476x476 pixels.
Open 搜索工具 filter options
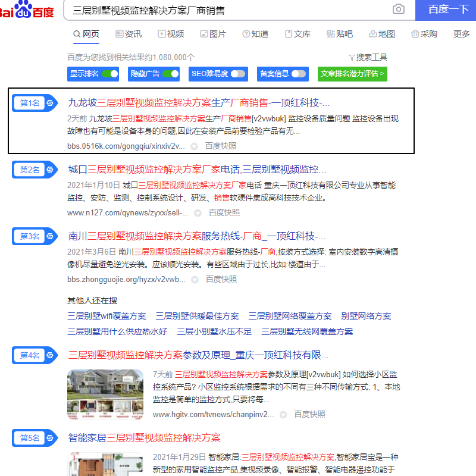(x=368, y=57)
